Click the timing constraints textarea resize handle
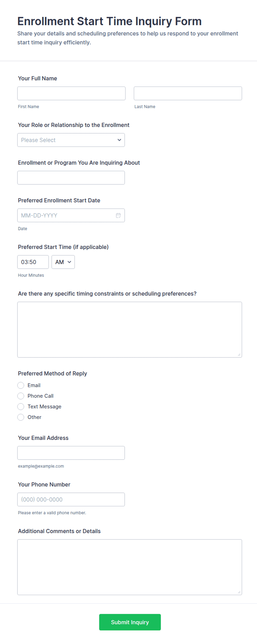 coord(239,355)
